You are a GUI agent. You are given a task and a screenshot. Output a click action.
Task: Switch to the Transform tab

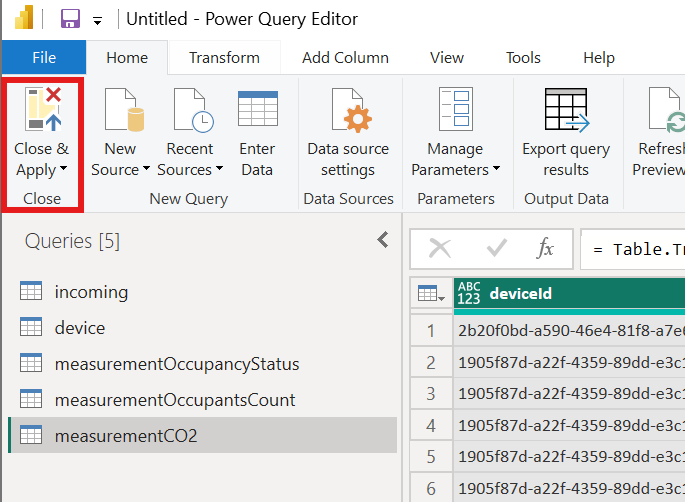(224, 58)
